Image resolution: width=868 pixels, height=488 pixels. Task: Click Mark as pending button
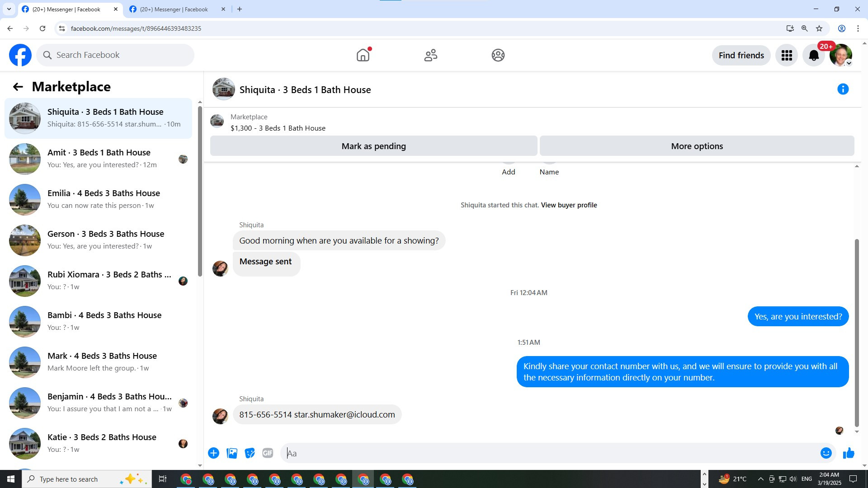pos(374,146)
